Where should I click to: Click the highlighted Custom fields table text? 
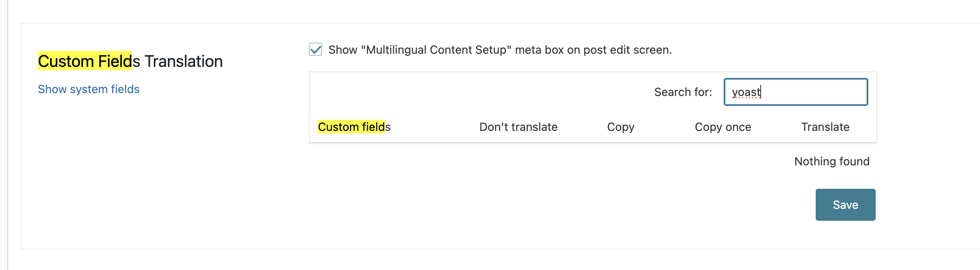coord(351,127)
